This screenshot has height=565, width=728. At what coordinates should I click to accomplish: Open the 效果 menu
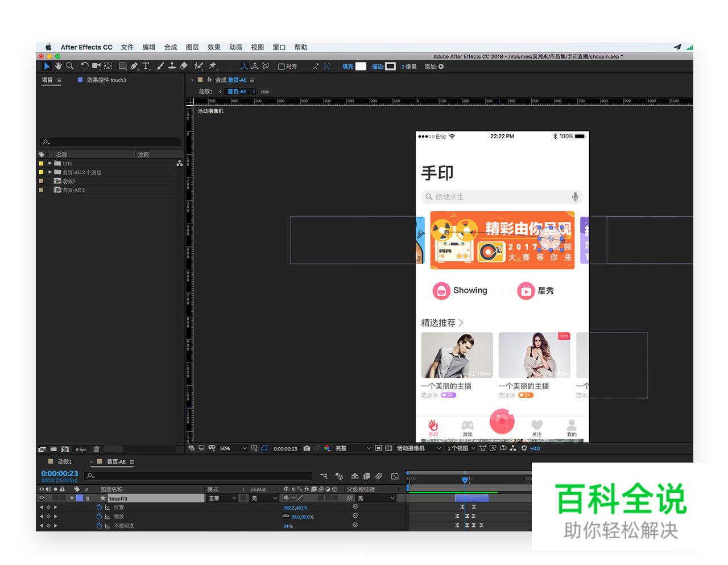pos(214,47)
